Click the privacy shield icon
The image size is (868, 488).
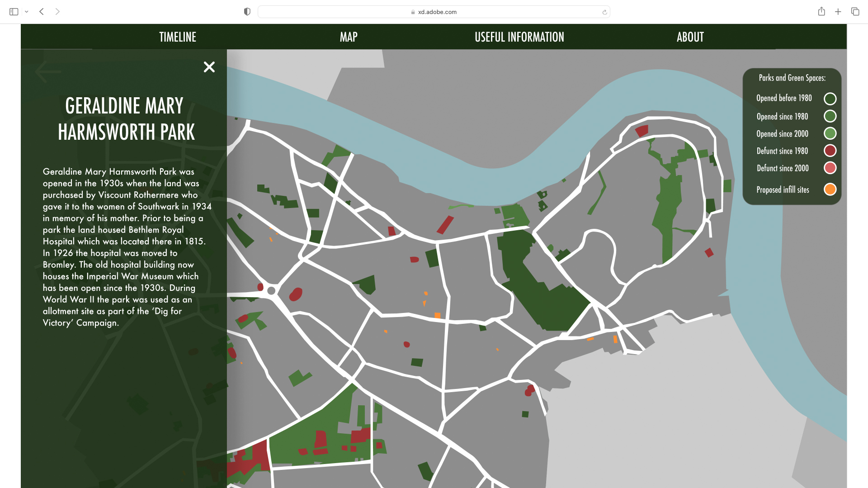point(247,12)
